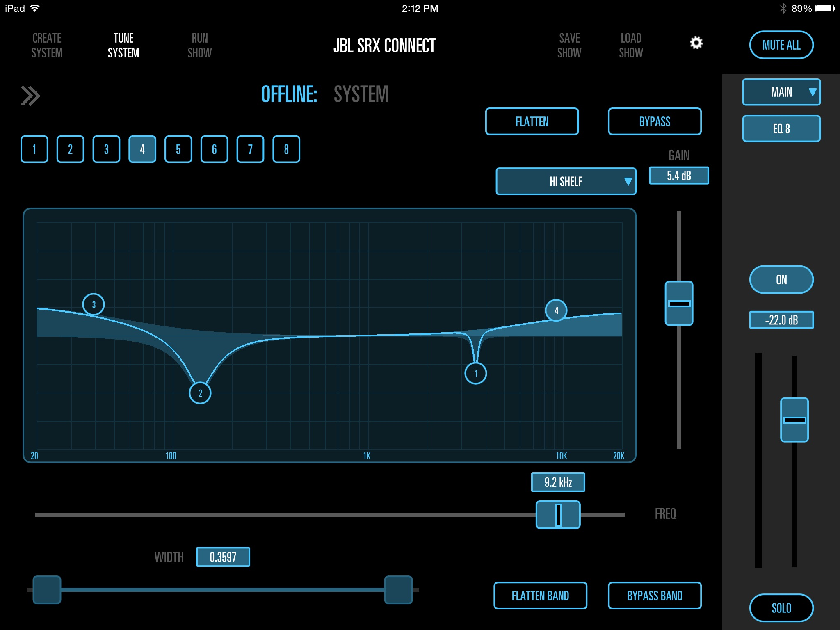Viewport: 840px width, 630px height.
Task: Toggle the channel ON button
Action: tap(781, 280)
